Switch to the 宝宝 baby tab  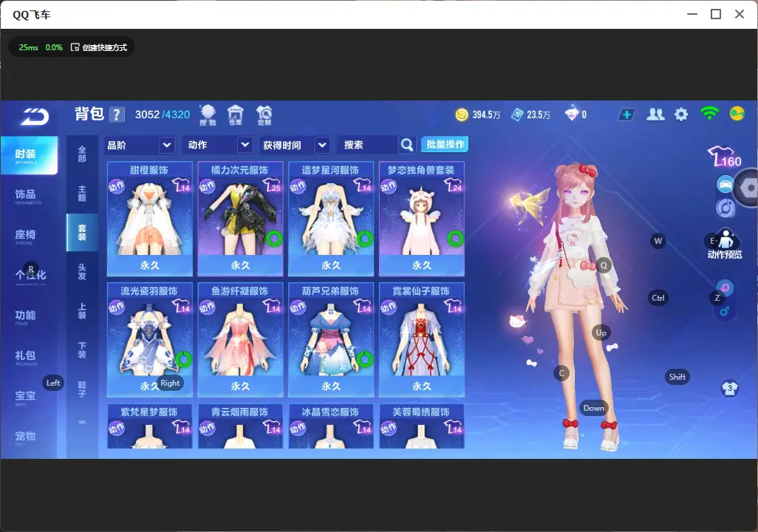pos(29,397)
